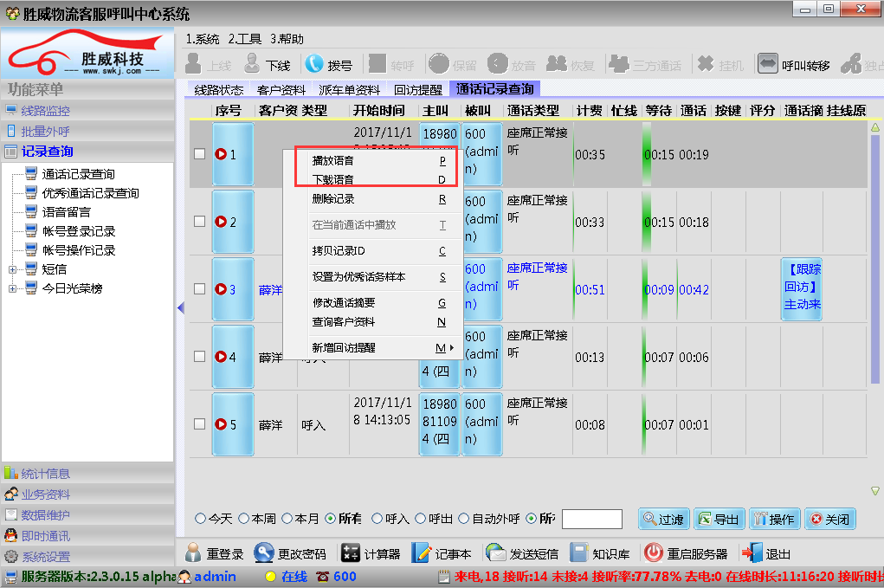Expand the 今日光荣榜 tree node

point(13,288)
